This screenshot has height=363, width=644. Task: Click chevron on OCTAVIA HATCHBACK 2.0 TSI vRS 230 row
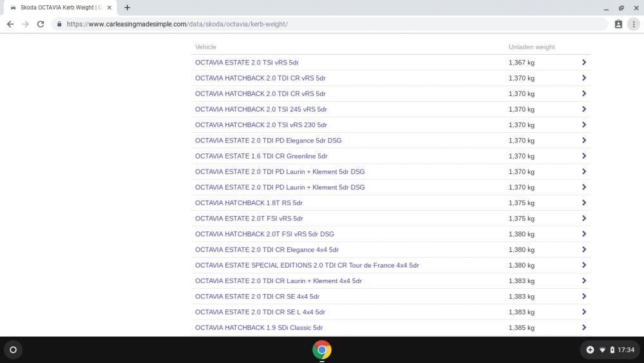(x=583, y=125)
